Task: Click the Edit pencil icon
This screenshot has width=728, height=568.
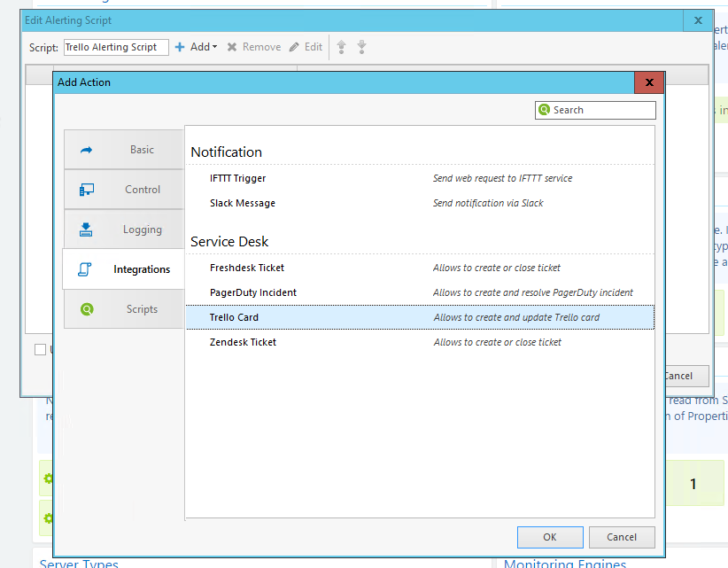Action: click(x=294, y=47)
